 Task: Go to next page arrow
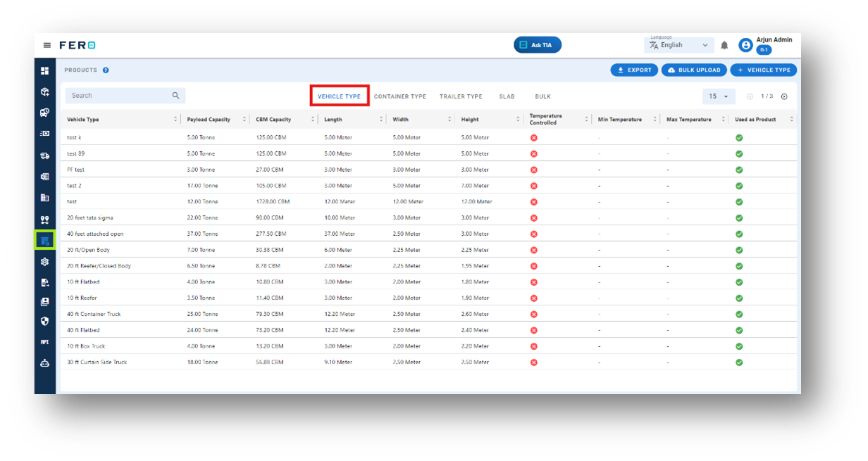784,96
